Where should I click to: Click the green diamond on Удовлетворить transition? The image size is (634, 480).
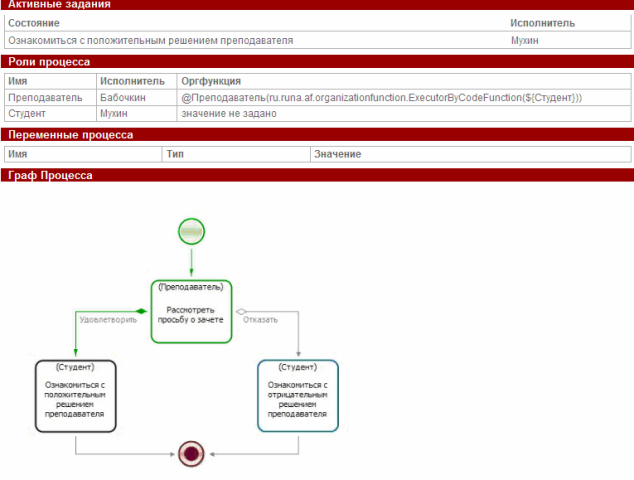[x=142, y=312]
